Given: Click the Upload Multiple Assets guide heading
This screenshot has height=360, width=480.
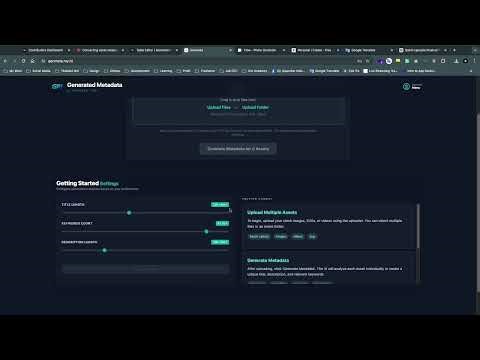Looking at the screenshot, I should pyautogui.click(x=272, y=212).
